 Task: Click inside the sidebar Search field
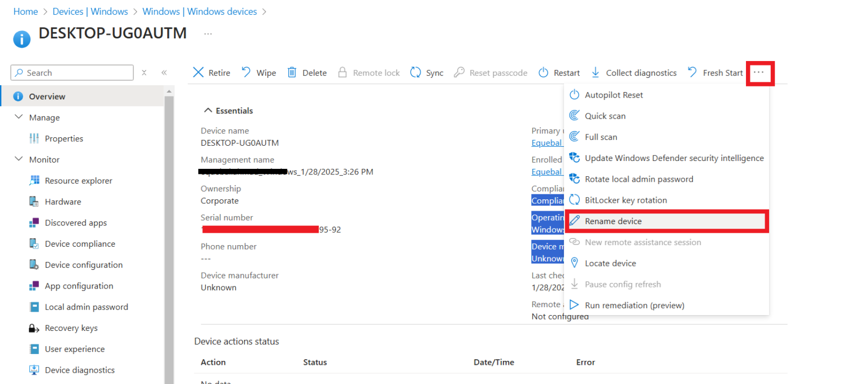pos(73,72)
